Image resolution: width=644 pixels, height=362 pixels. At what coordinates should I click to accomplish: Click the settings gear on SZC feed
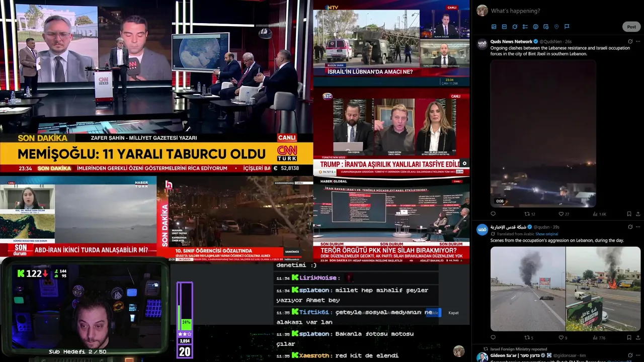click(x=464, y=163)
